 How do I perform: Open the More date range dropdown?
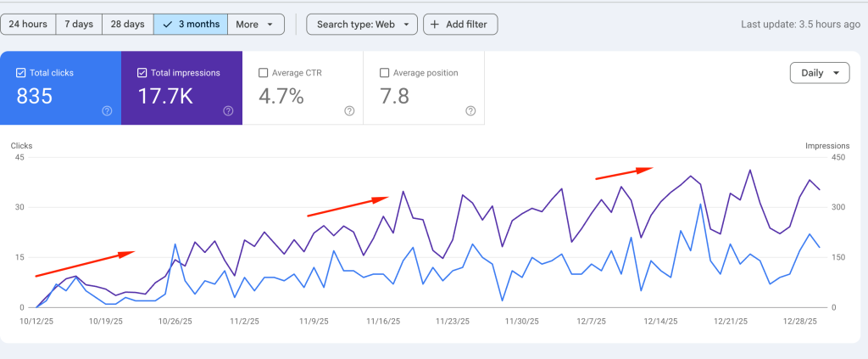[258, 25]
